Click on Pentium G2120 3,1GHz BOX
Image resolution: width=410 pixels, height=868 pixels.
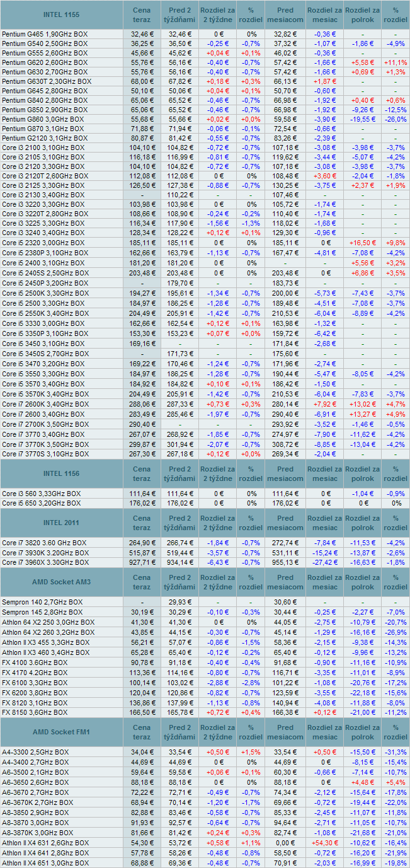(45, 138)
